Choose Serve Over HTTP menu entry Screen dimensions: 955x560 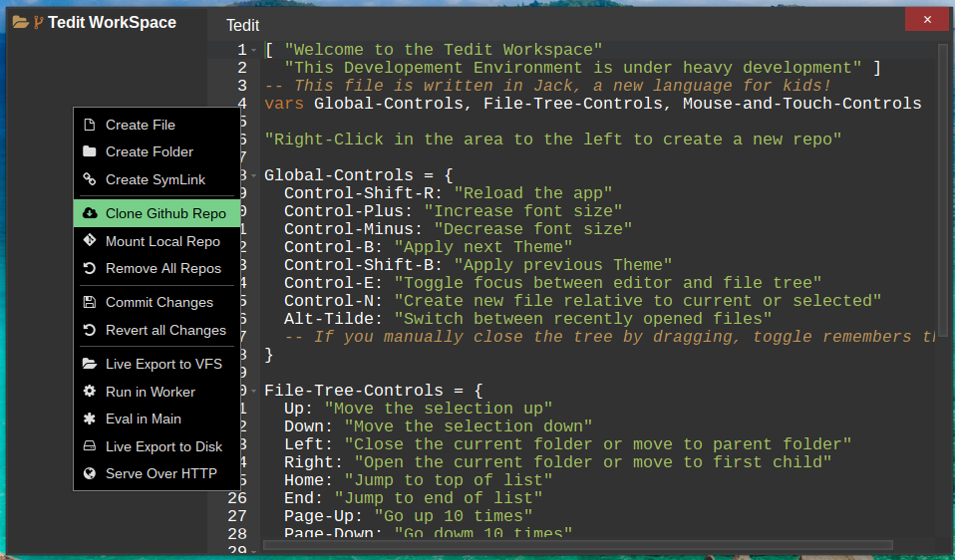click(158, 473)
